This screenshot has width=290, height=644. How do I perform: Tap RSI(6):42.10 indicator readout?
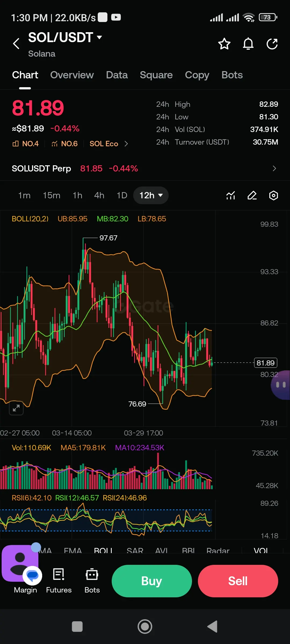[32, 498]
